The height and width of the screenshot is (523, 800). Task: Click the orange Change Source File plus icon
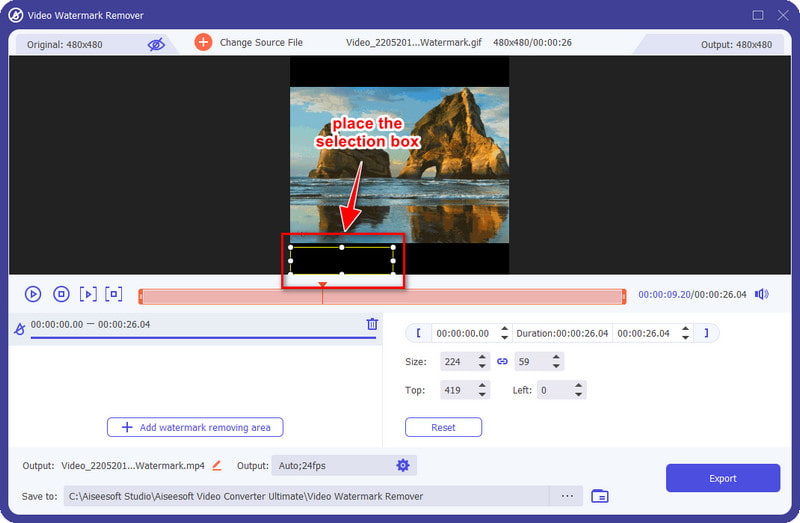[x=203, y=42]
